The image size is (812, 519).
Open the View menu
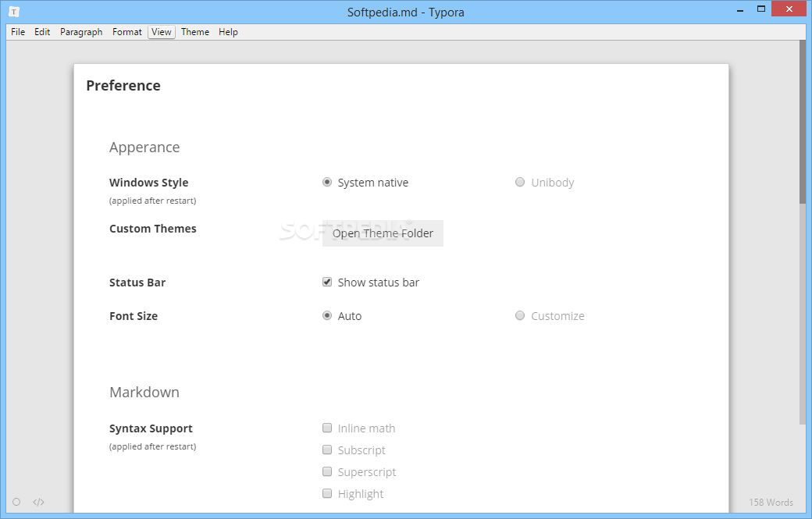162,32
